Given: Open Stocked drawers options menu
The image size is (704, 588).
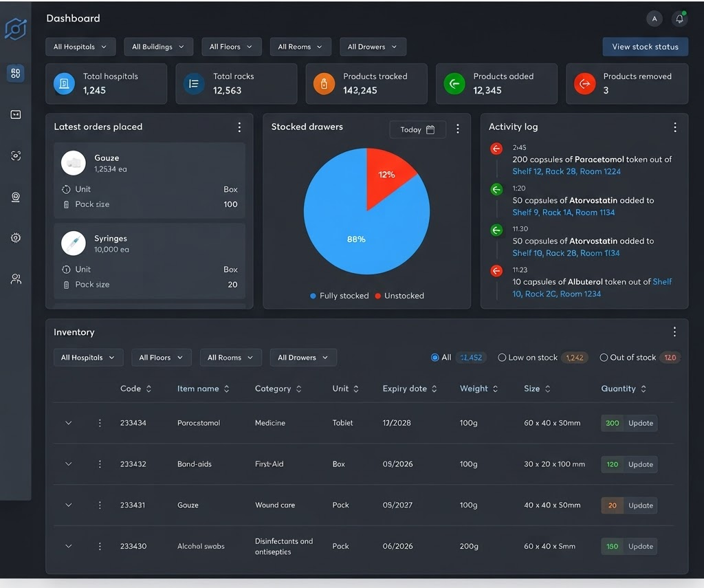Looking at the screenshot, I should (457, 129).
